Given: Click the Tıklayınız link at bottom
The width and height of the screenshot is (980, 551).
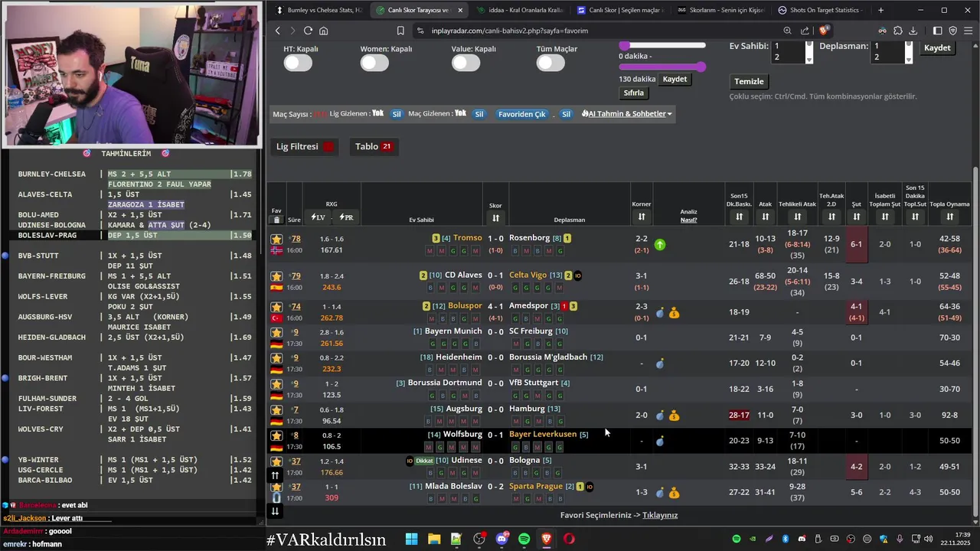Looking at the screenshot, I should (660, 515).
